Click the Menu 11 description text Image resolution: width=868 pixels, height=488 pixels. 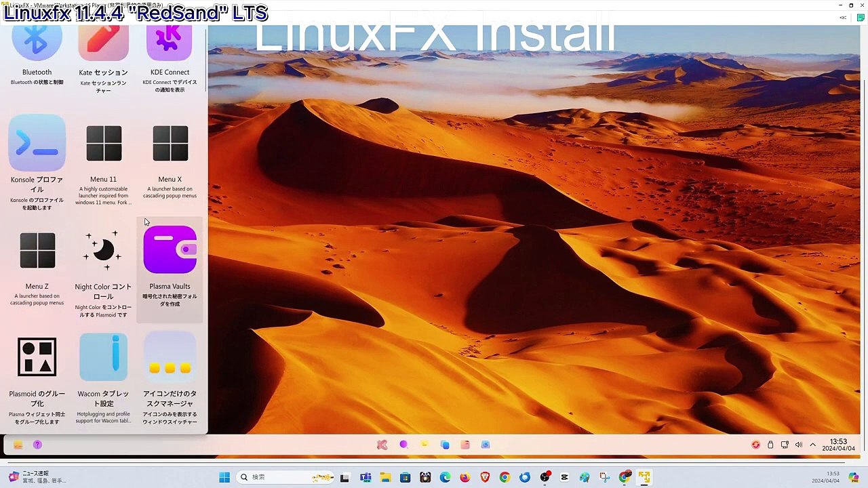click(103, 196)
